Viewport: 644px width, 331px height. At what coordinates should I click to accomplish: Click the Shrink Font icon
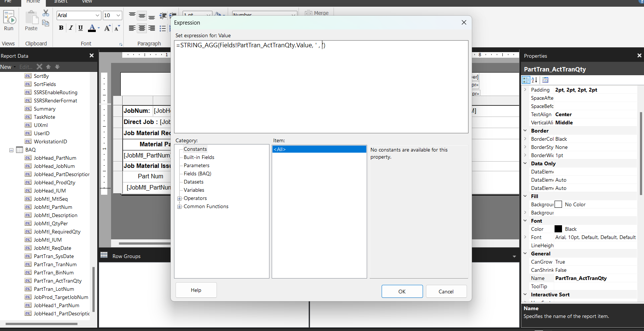(x=117, y=28)
